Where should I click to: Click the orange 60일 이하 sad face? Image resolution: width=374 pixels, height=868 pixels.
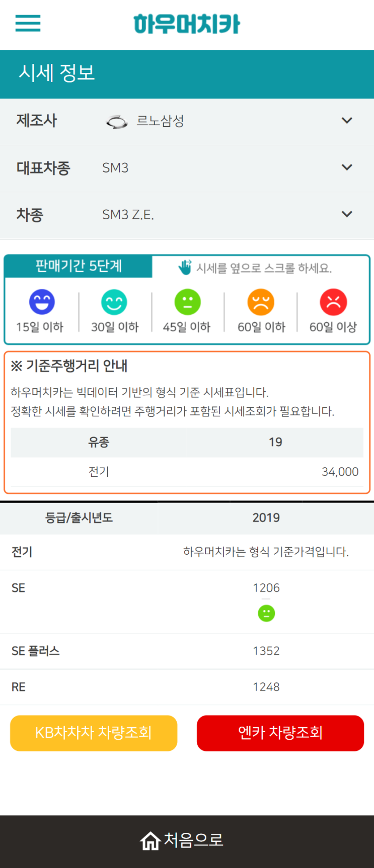[261, 302]
